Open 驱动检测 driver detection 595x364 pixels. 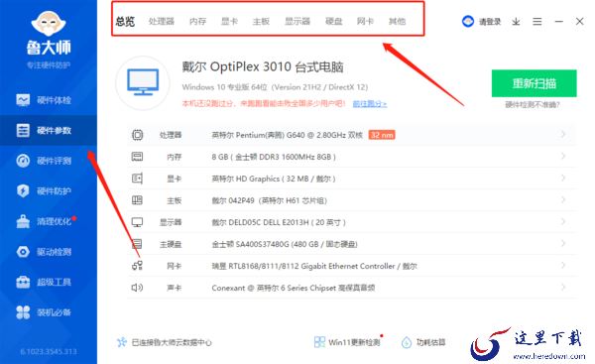pos(49,252)
